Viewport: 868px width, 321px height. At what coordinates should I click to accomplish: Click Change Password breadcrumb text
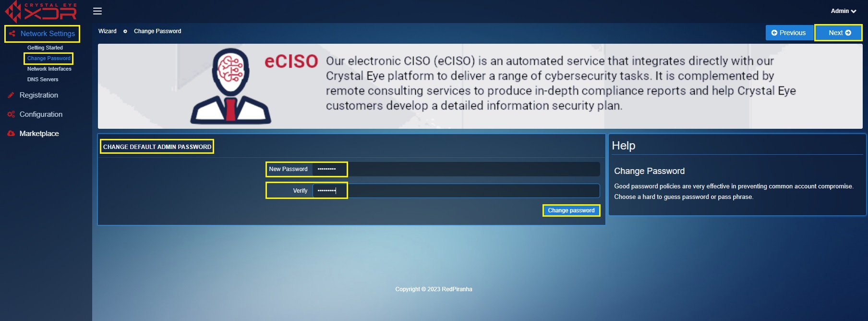pos(157,31)
